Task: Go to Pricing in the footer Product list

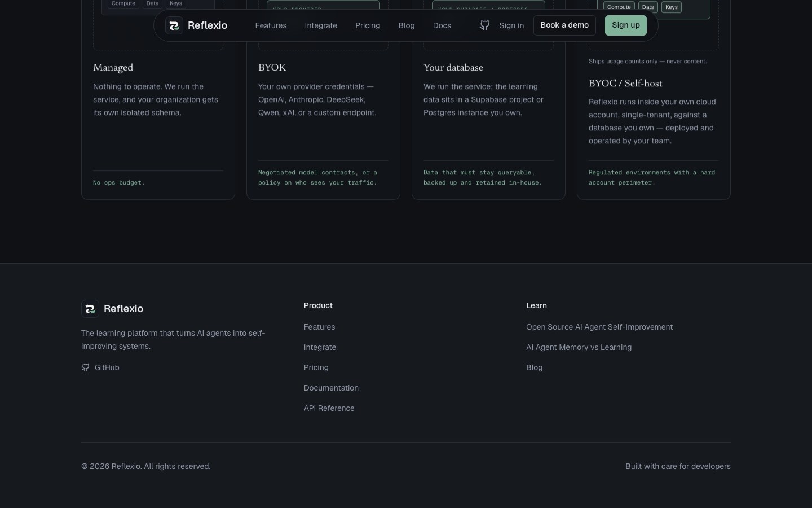Action: click(x=316, y=367)
